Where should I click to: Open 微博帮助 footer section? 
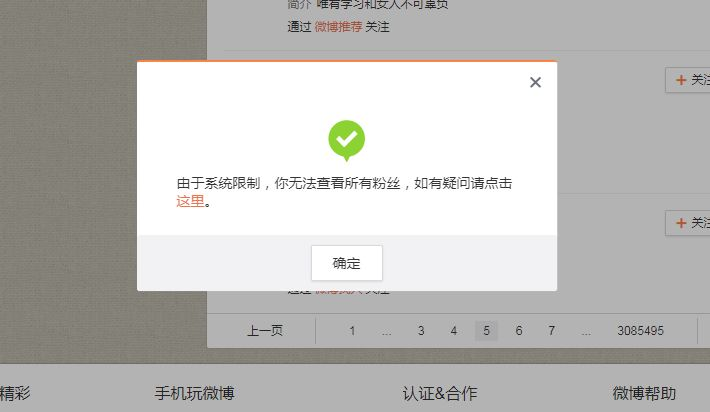(x=644, y=393)
